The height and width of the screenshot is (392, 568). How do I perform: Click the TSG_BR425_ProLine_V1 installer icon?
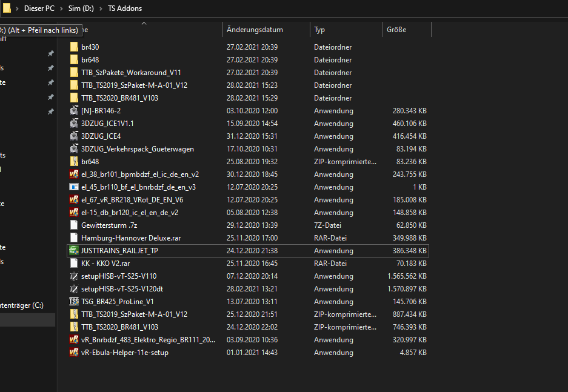click(74, 302)
